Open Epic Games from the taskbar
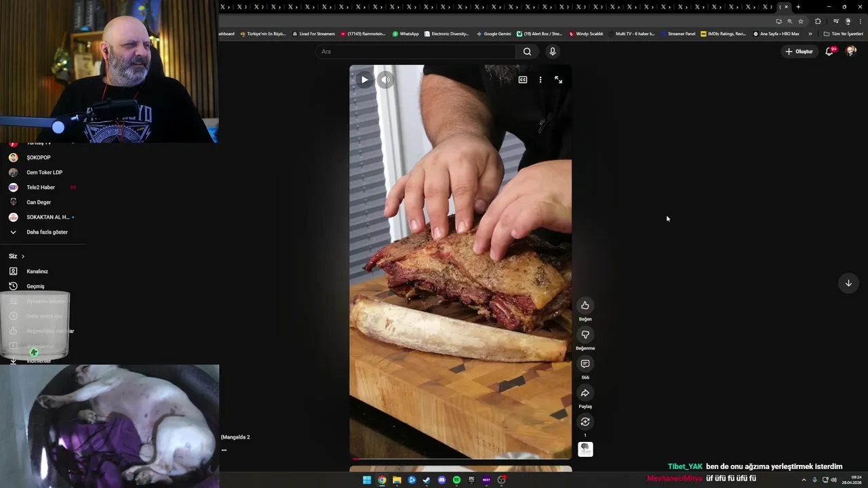The image size is (868, 488). pos(471,480)
